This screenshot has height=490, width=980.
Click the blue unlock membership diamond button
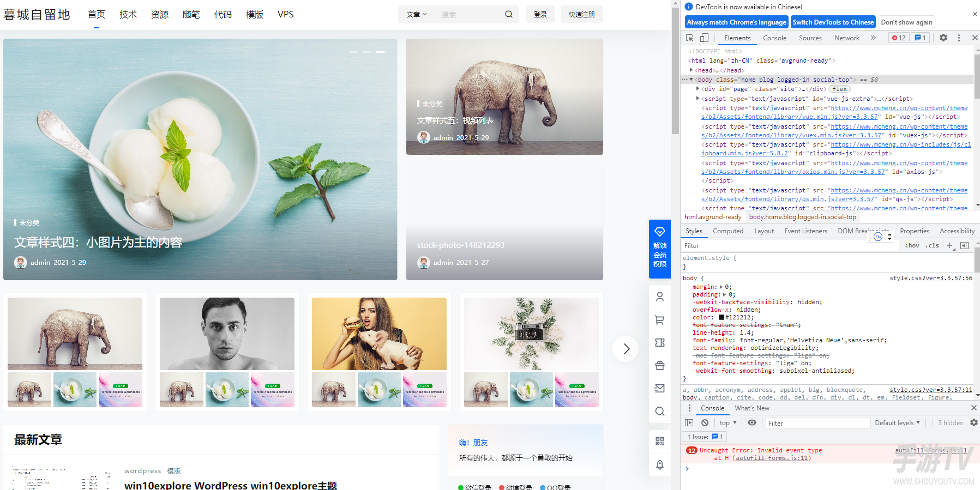(x=660, y=249)
